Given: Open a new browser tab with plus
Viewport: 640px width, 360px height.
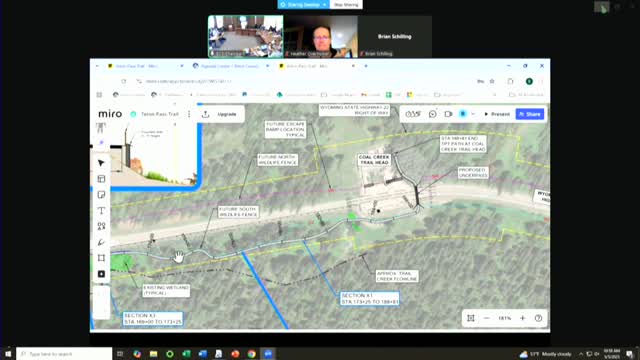Looking at the screenshot, I should tap(366, 66).
